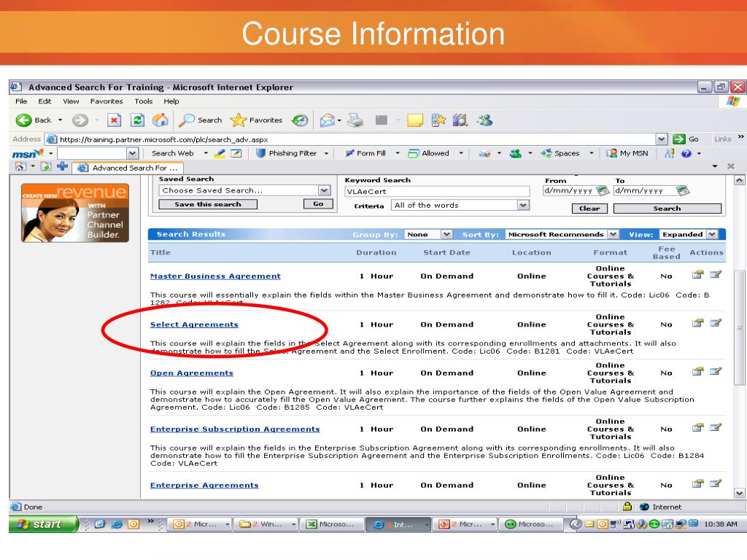Click second action icon for Select Agreements row

click(716, 323)
